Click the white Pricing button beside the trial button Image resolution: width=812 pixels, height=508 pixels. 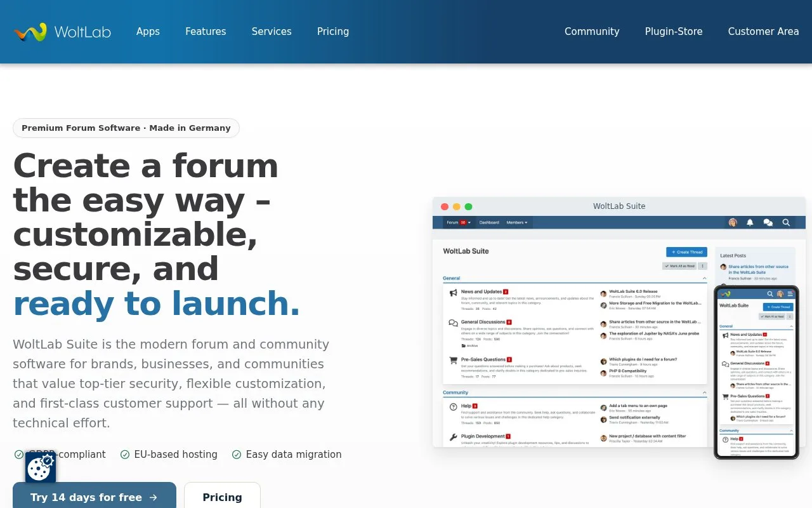coord(222,497)
